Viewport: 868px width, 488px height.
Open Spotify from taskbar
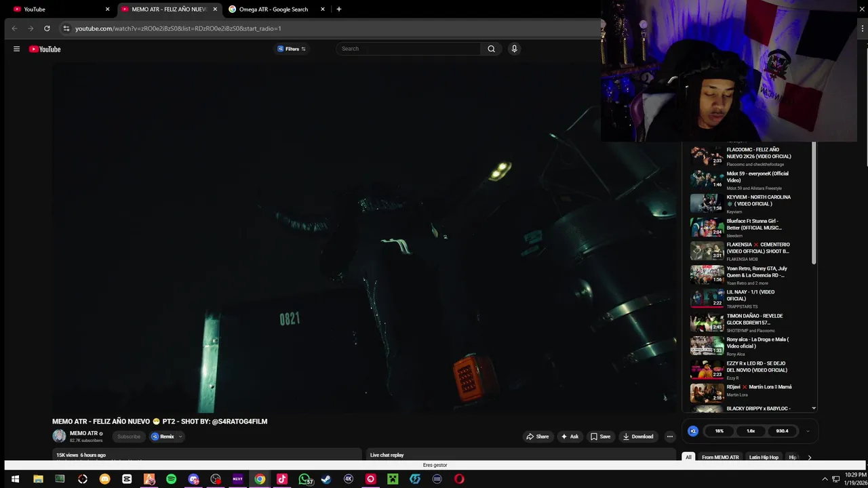(x=171, y=479)
